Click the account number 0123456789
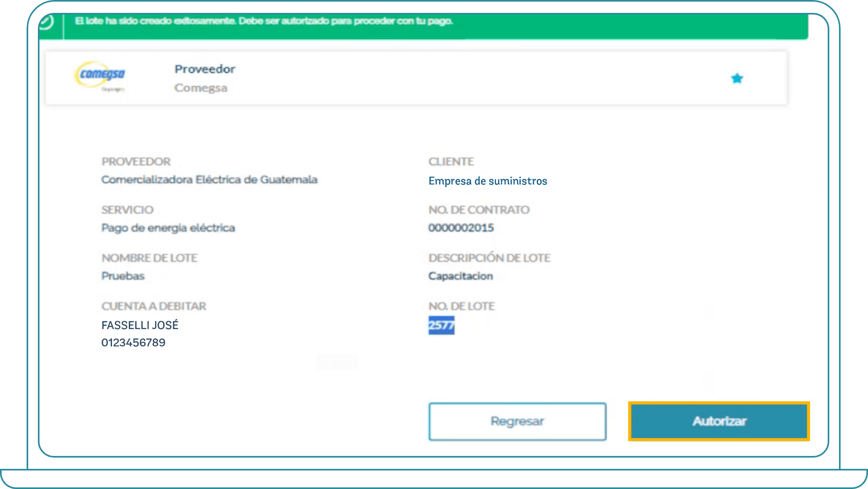Image resolution: width=868 pixels, height=489 pixels. (x=133, y=343)
